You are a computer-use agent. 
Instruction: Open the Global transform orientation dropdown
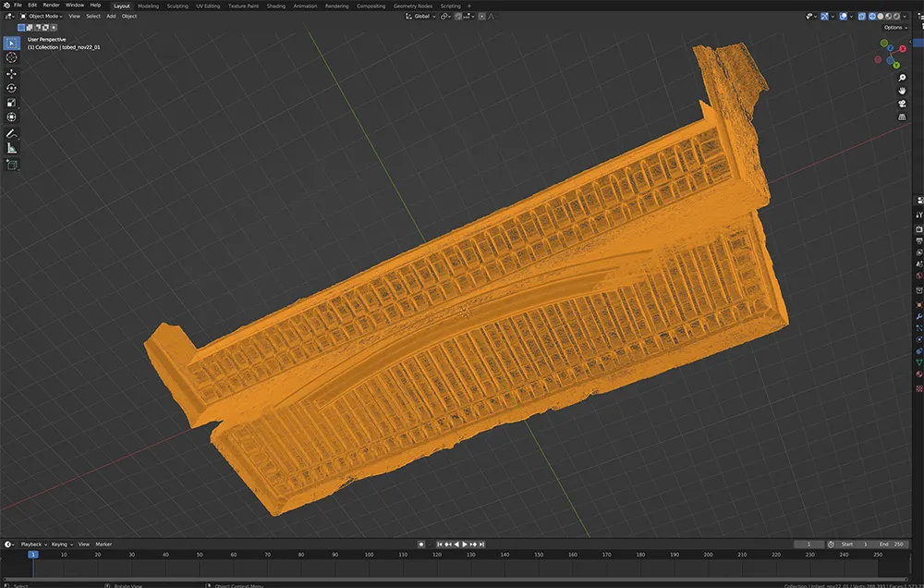421,16
